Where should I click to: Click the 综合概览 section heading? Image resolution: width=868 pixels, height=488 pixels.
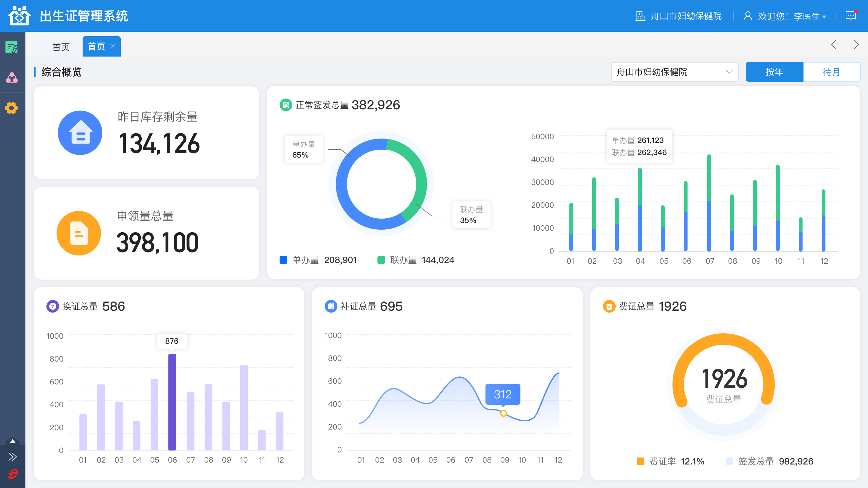tap(61, 72)
